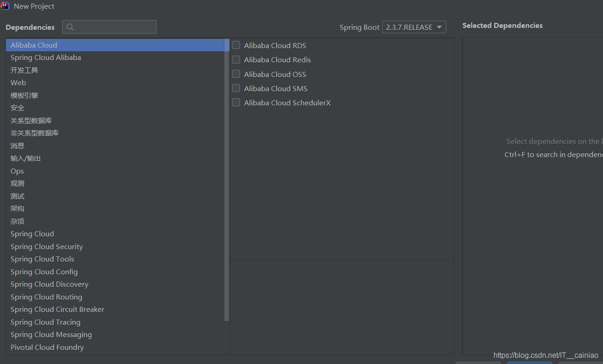Click the IntelliJ IDEA logo in title bar

click(x=5, y=6)
